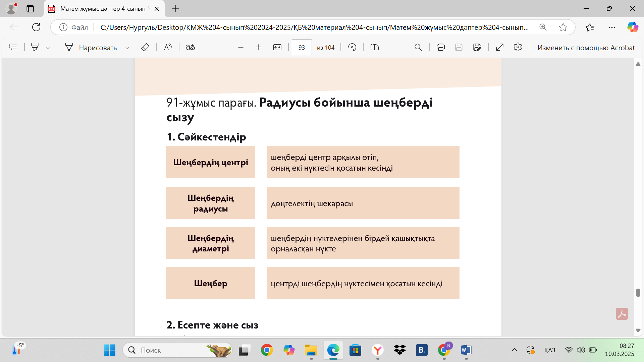This screenshot has height=362, width=644.
Task: Toggle the Draw (Нарисовать) tool
Action: [x=91, y=48]
